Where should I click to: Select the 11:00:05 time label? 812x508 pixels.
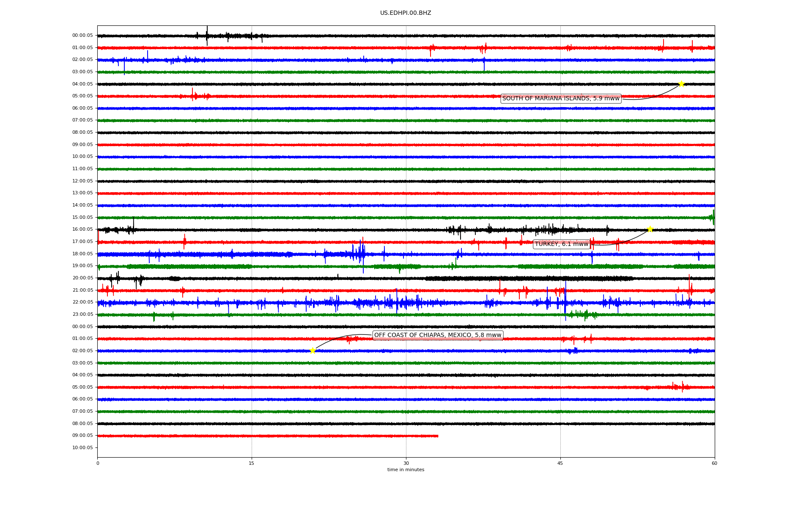(82, 169)
